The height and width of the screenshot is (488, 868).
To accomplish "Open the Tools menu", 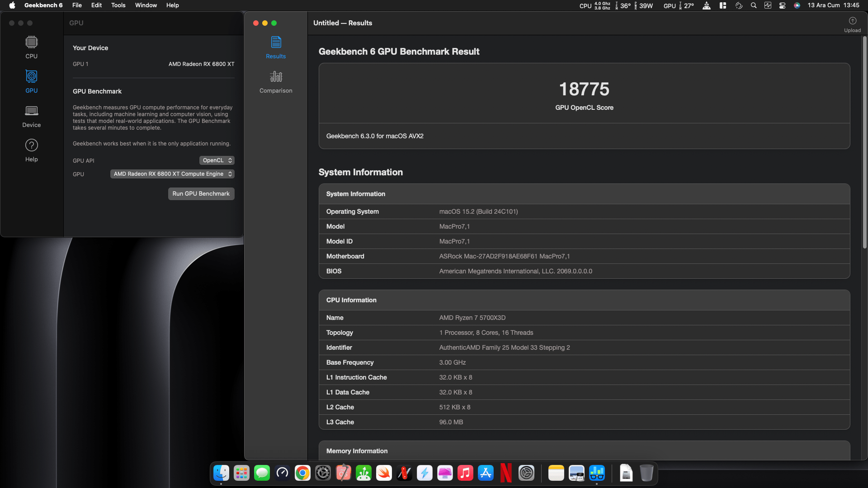I will [118, 5].
